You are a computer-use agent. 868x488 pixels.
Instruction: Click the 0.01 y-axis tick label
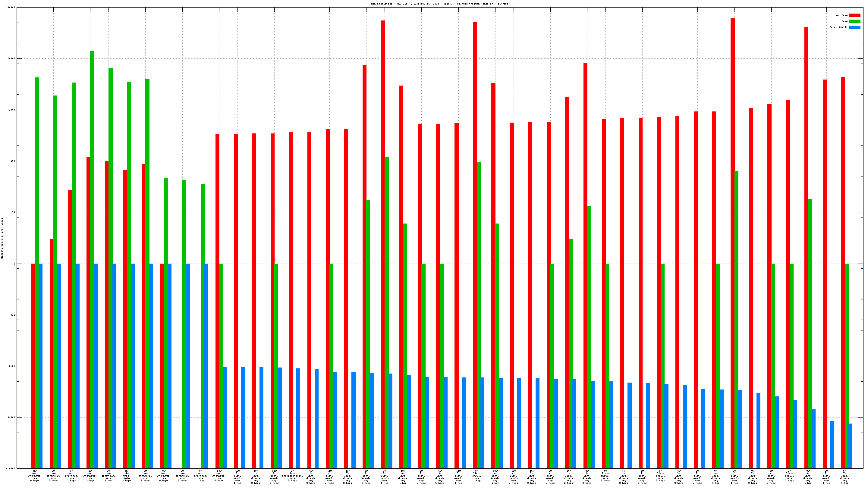[x=12, y=366]
